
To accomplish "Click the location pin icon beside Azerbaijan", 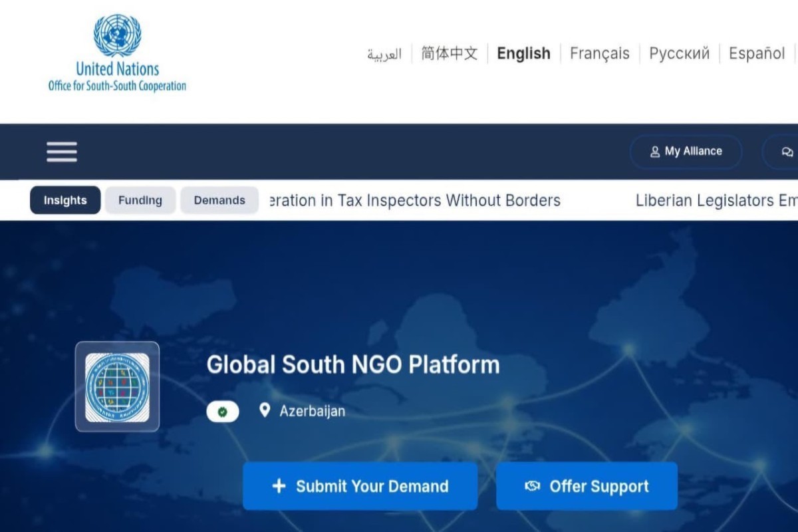I will (265, 410).
